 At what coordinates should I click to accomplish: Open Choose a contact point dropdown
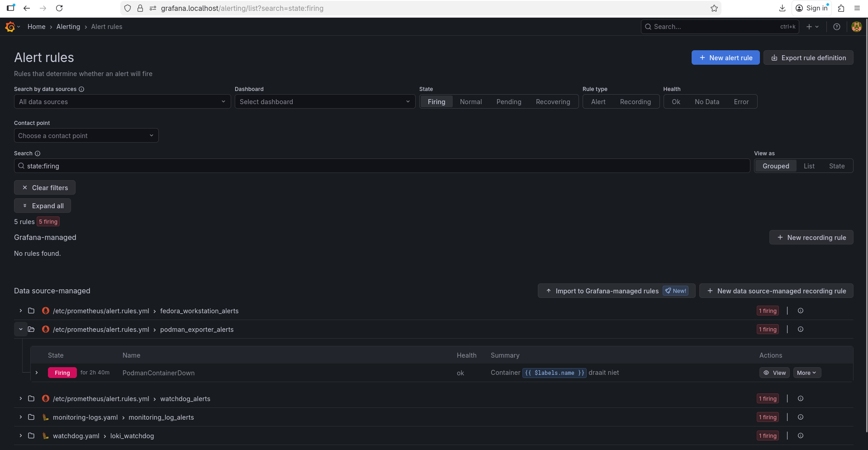coord(86,136)
